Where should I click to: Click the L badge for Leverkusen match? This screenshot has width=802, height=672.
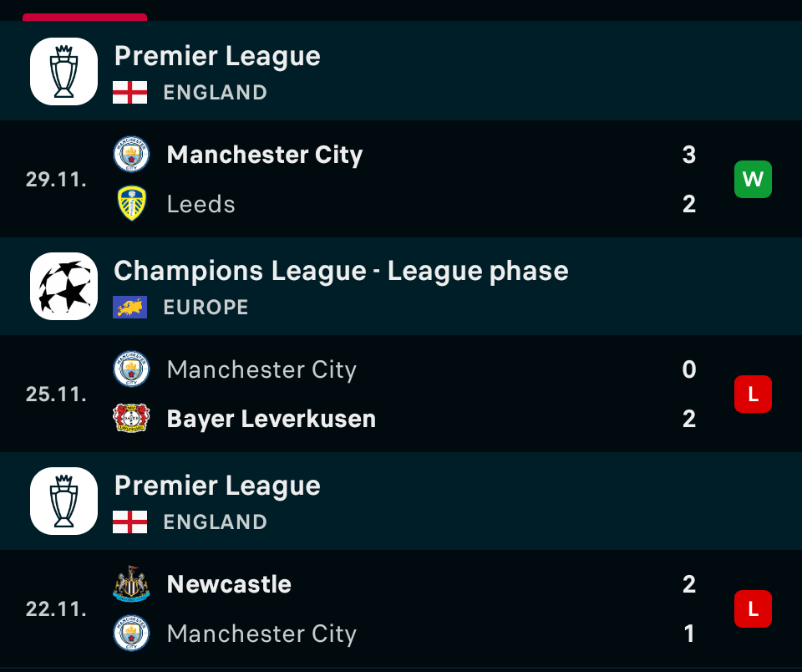[x=753, y=395]
